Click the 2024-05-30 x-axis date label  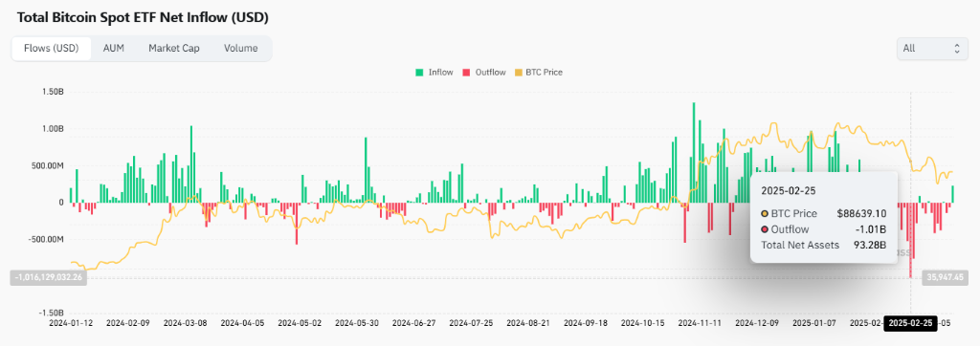pyautogui.click(x=356, y=323)
